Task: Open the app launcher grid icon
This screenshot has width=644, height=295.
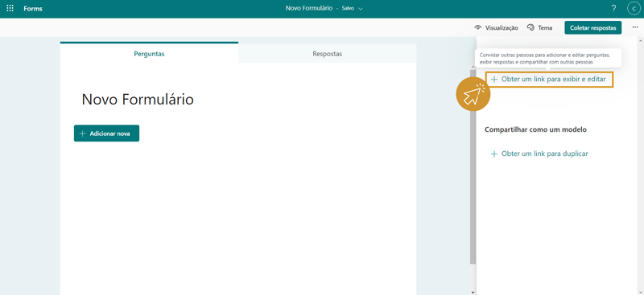Action: click(10, 8)
